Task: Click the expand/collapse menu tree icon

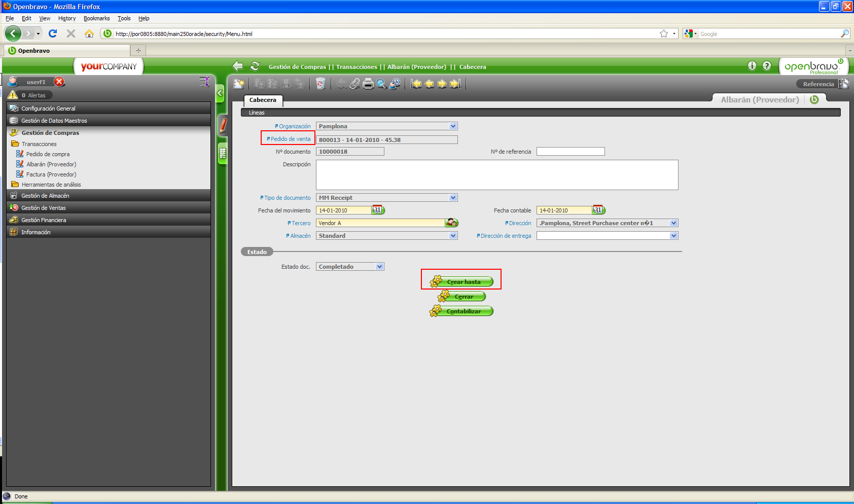Action: [x=204, y=82]
